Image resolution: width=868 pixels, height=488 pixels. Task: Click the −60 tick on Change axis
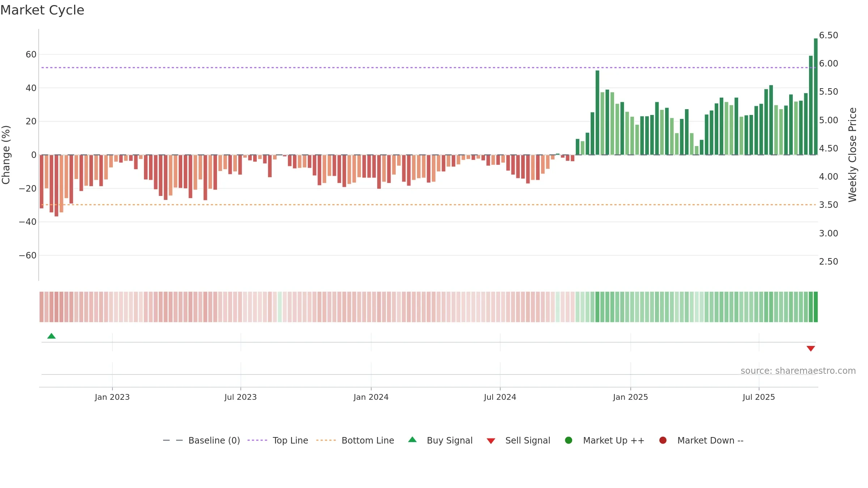coord(28,255)
